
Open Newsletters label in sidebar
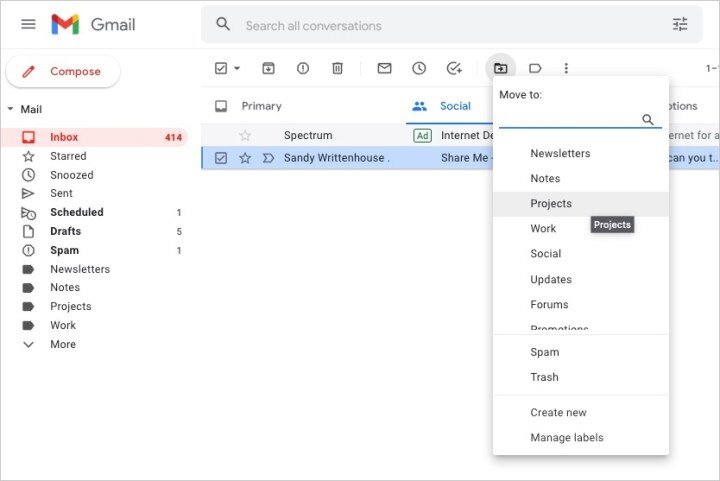click(x=94, y=269)
